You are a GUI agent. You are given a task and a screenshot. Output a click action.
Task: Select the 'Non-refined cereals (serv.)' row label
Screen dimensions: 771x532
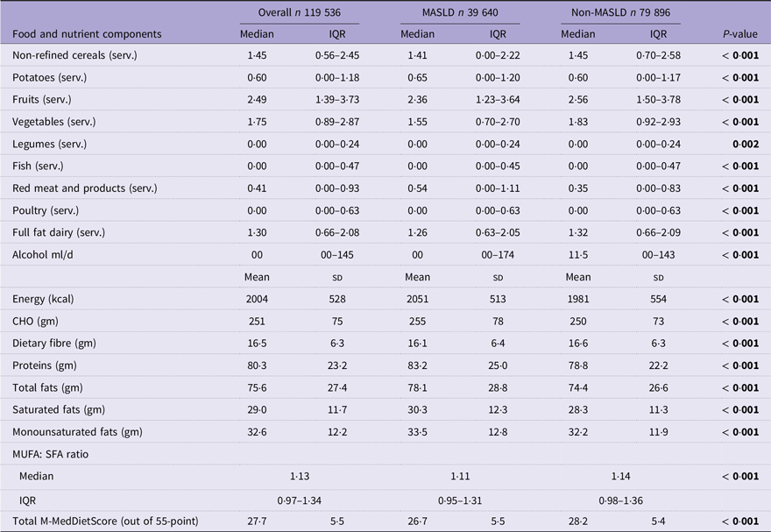click(74, 55)
